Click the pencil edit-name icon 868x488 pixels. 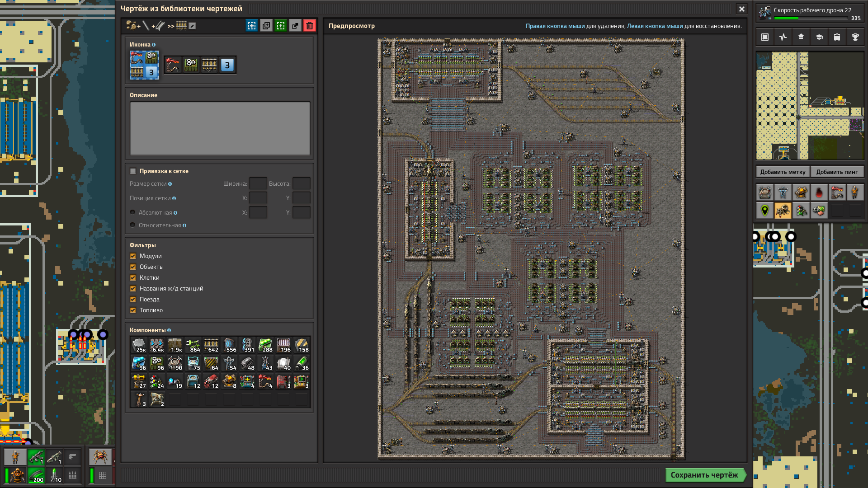coord(192,26)
